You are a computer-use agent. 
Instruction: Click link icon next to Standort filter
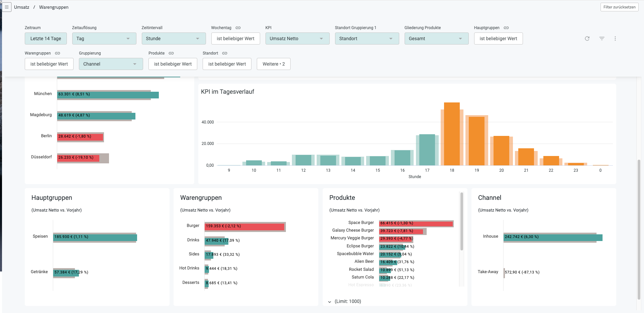225,53
